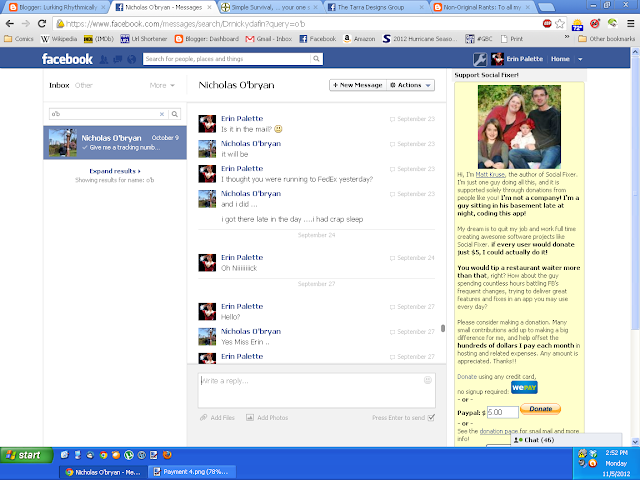The height and width of the screenshot is (480, 640).
Task: Click the Facebook search field
Action: pos(227,59)
